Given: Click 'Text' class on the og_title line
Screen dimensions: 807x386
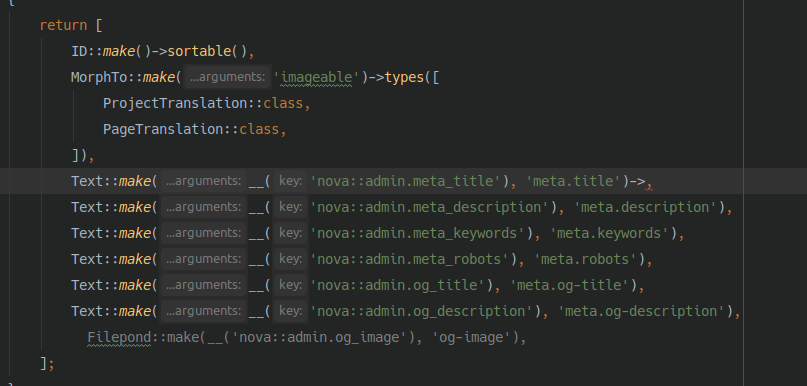Looking at the screenshot, I should tap(87, 285).
